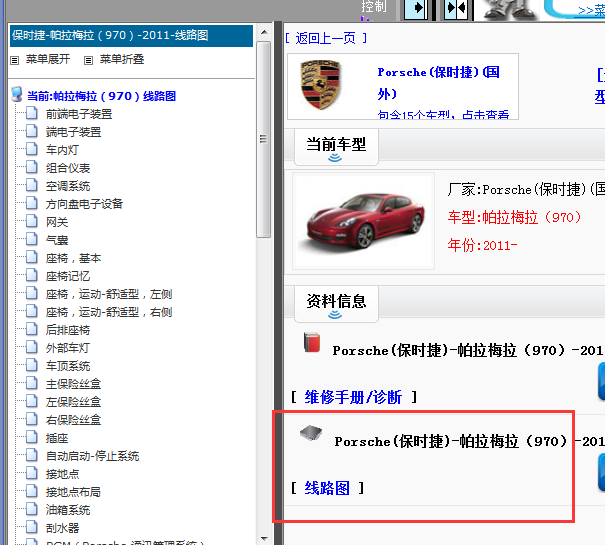Select the 当前车型 tab
The image size is (605, 545).
click(x=336, y=147)
